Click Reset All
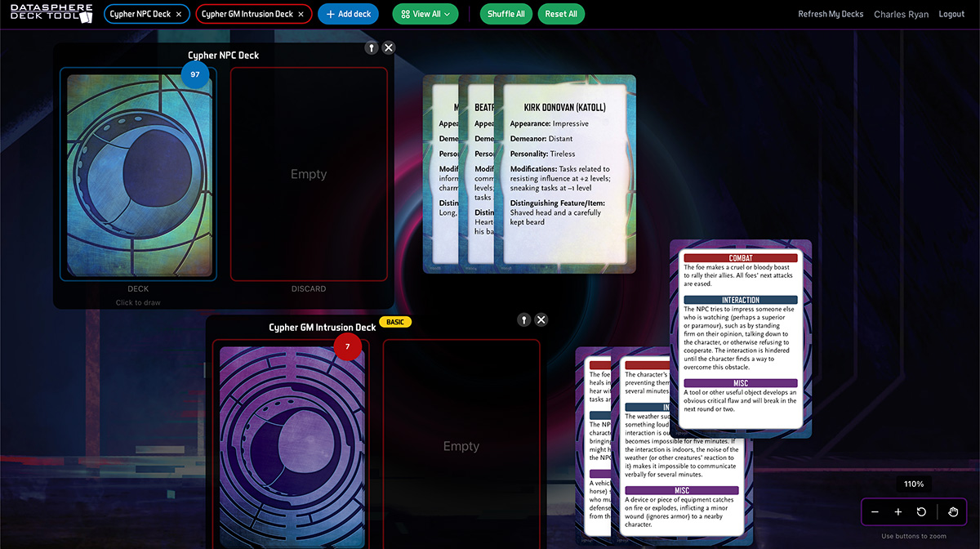Viewport: 980px width, 549px height. pyautogui.click(x=561, y=14)
